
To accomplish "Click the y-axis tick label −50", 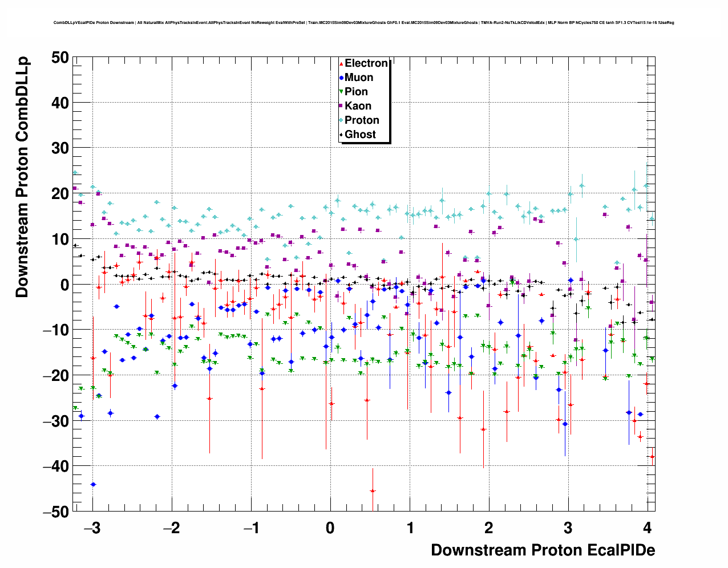I will click(56, 512).
